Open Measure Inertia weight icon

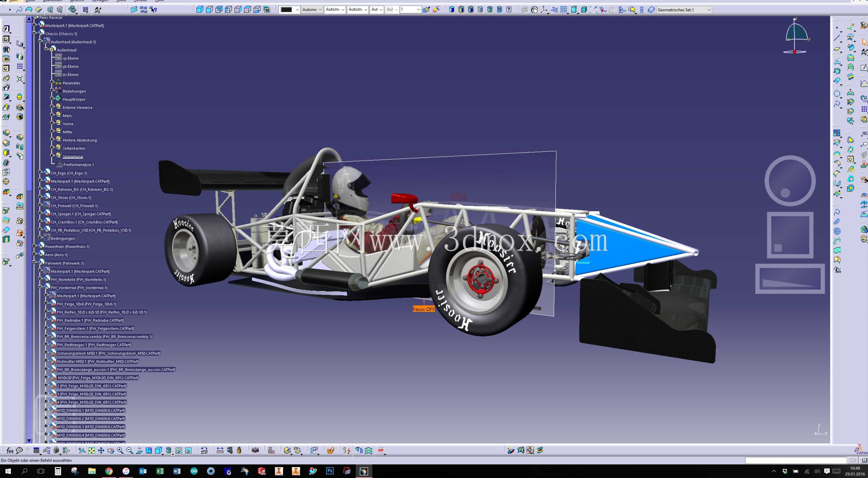(239, 450)
